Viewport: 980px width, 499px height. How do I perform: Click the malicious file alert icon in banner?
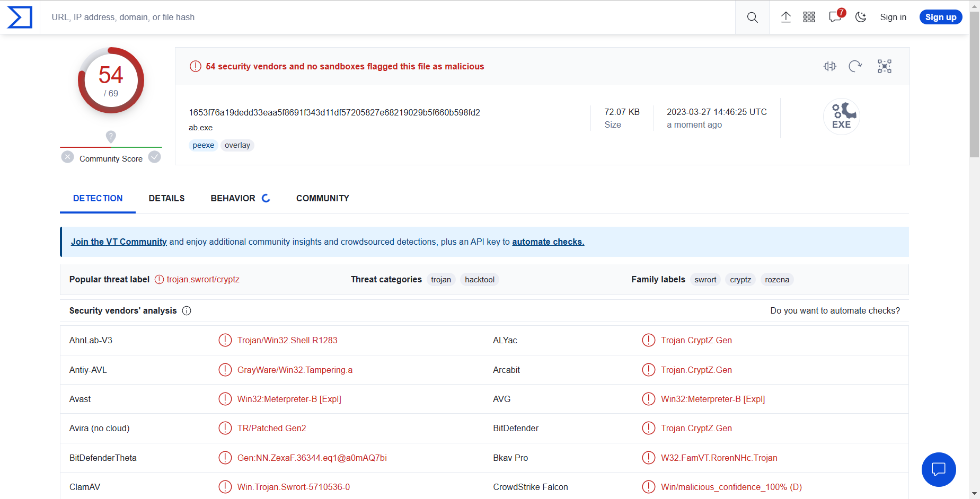tap(196, 66)
